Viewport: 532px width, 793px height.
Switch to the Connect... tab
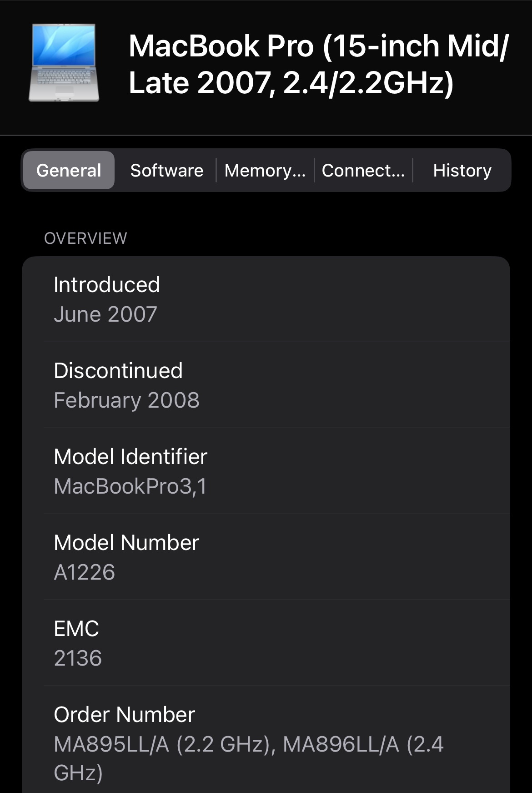[363, 170]
